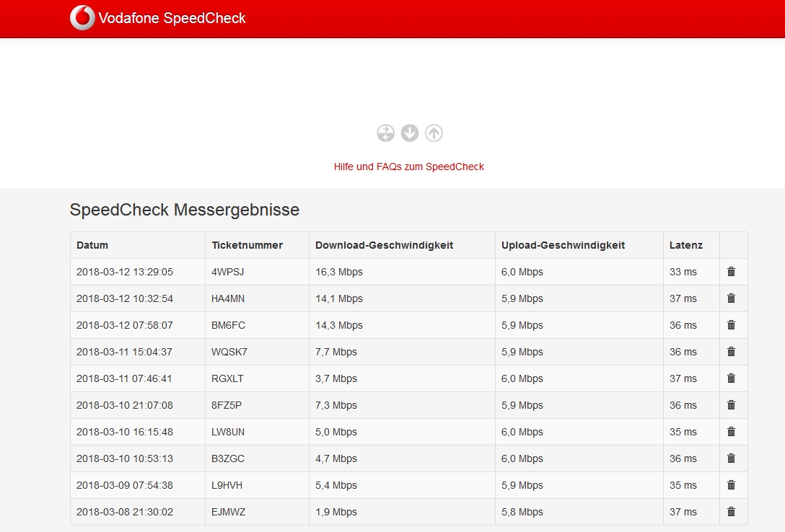785x532 pixels.
Task: Select the date 2018-03-11 15:04:37
Action: coord(124,352)
